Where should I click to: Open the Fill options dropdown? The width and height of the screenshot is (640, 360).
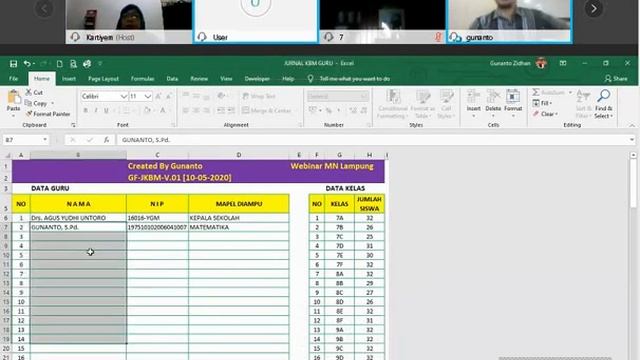point(542,103)
